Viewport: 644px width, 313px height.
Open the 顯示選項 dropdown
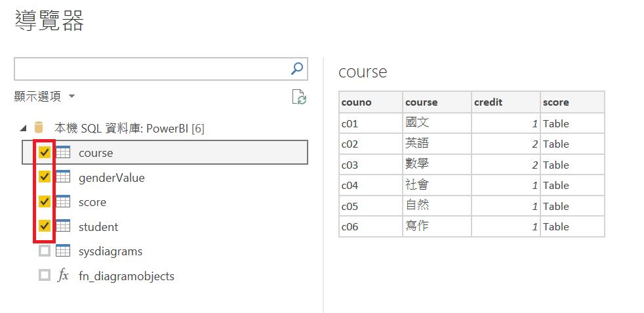coord(45,96)
